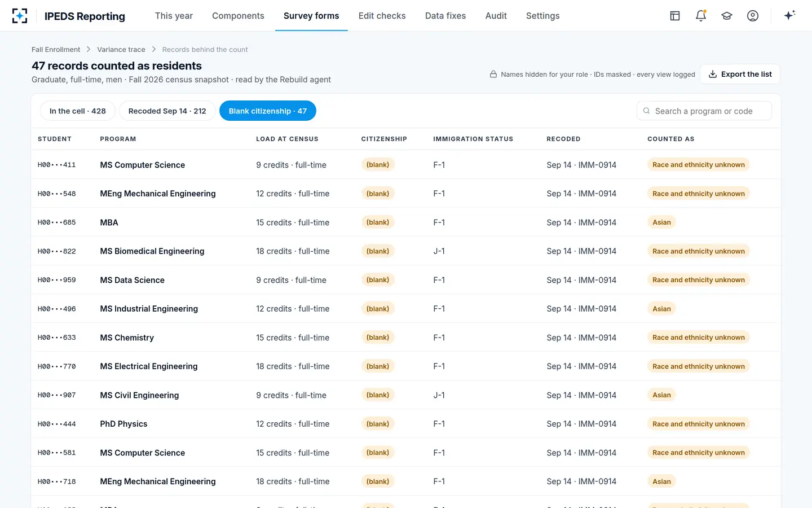Filter by In the cell · 428
This screenshot has width=812, height=508.
tap(78, 111)
